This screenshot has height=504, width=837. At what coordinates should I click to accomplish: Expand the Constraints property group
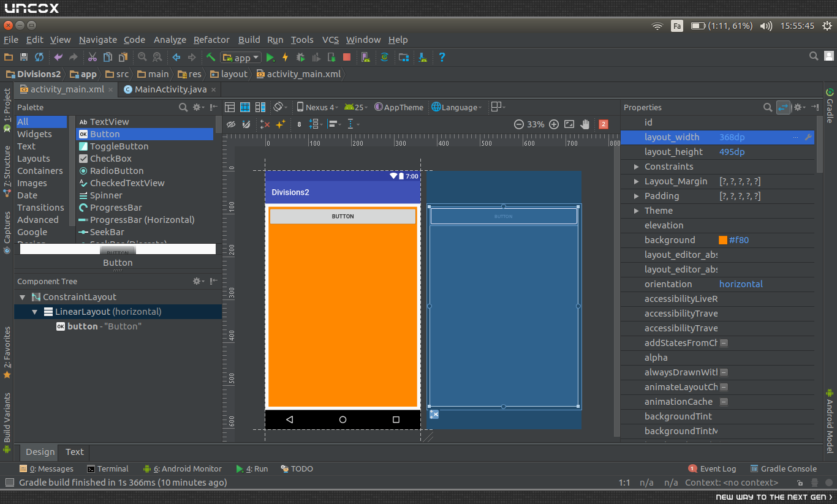[637, 167]
